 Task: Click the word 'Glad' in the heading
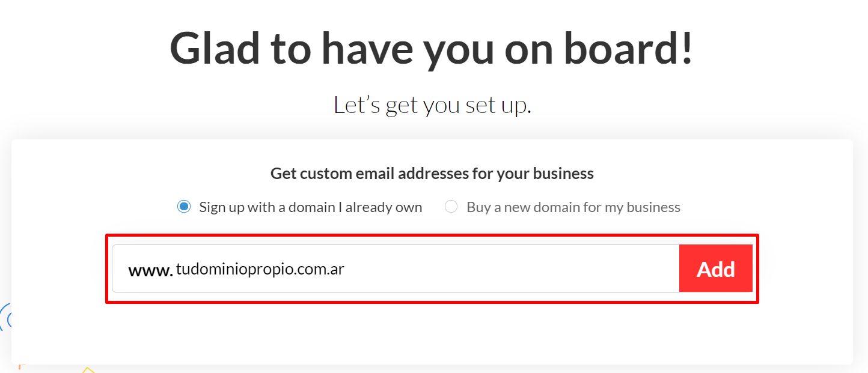[215, 48]
